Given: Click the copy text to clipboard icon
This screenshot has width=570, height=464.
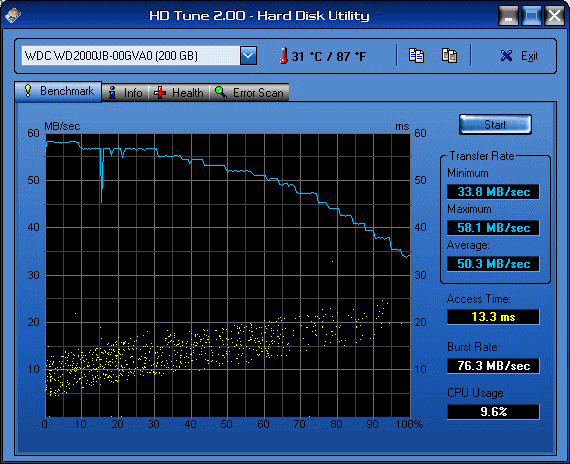Looking at the screenshot, I should tap(416, 56).
